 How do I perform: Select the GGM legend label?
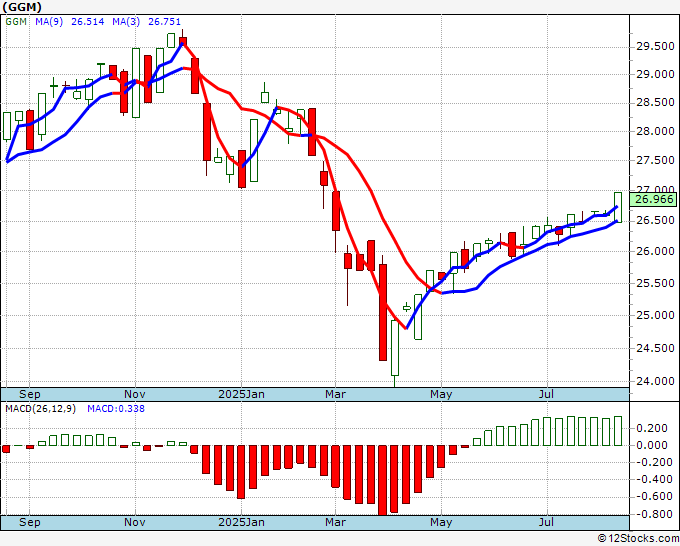(x=16, y=22)
